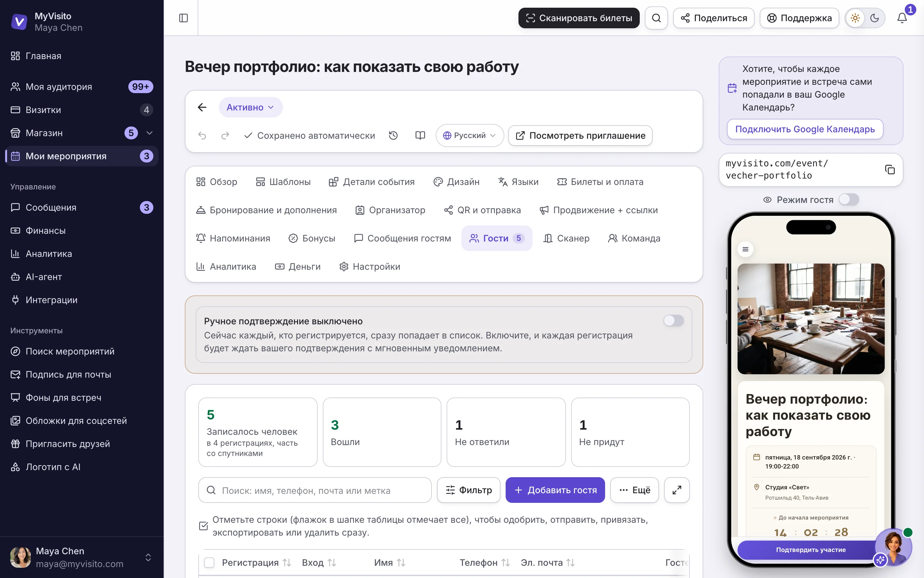Click Подтвердить участие in phone preview
The height and width of the screenshot is (578, 924).
pyautogui.click(x=811, y=550)
